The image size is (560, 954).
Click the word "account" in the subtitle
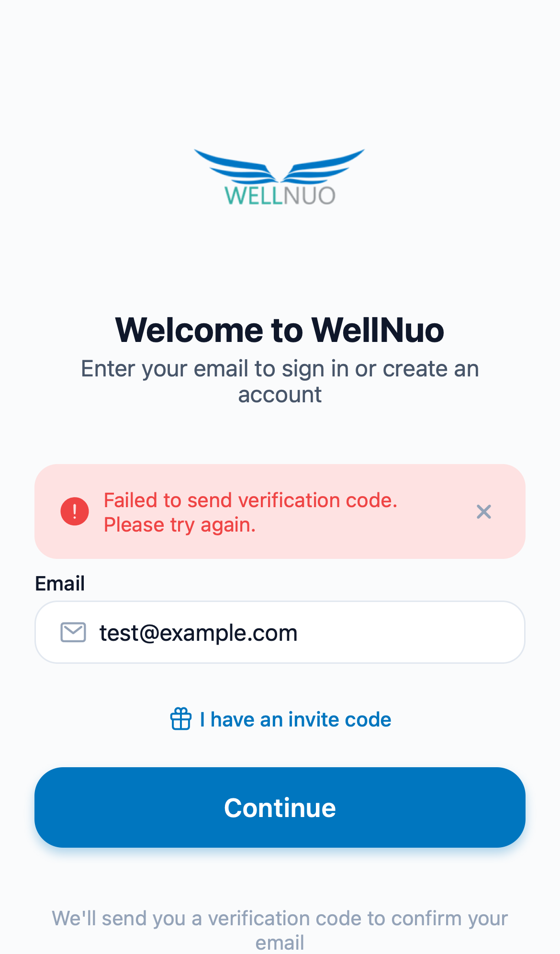tap(280, 395)
